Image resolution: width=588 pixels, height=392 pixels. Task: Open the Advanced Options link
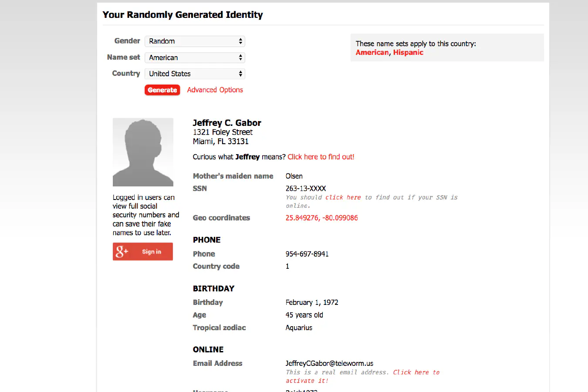click(215, 90)
